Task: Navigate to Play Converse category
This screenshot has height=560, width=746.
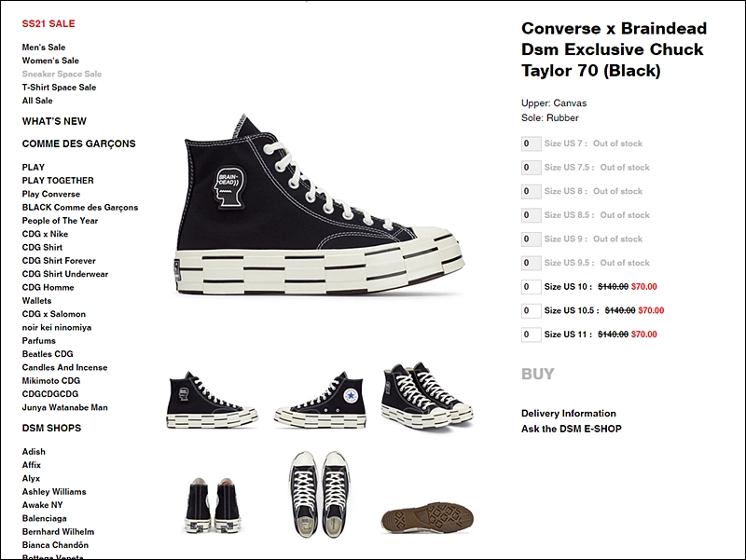Action: click(51, 194)
